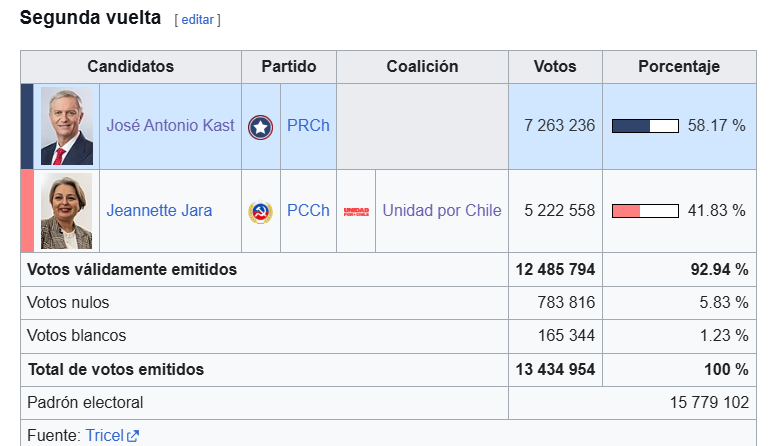
Task: Follow the PRCh party link
Action: click(308, 125)
